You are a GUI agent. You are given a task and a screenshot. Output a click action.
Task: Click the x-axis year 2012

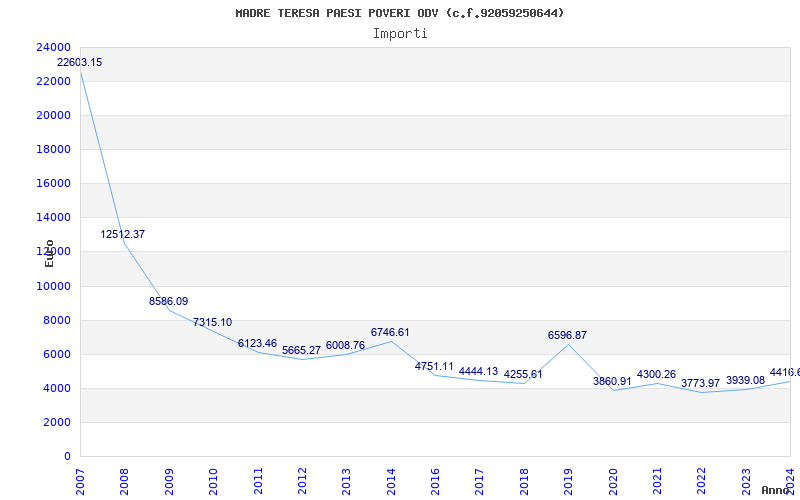tap(302, 481)
